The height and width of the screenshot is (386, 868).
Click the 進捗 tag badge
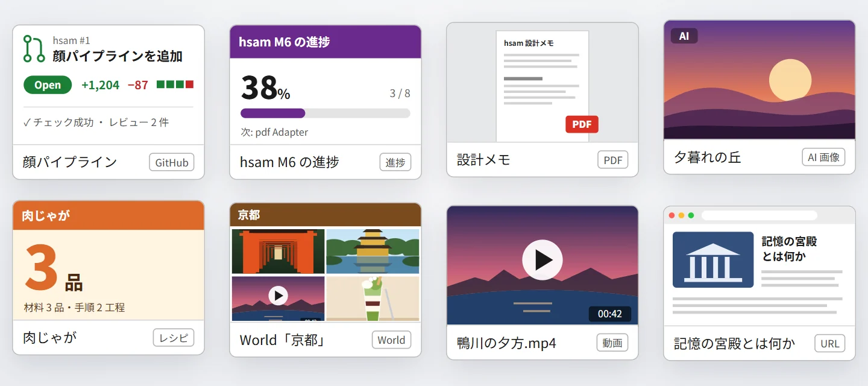pyautogui.click(x=395, y=162)
